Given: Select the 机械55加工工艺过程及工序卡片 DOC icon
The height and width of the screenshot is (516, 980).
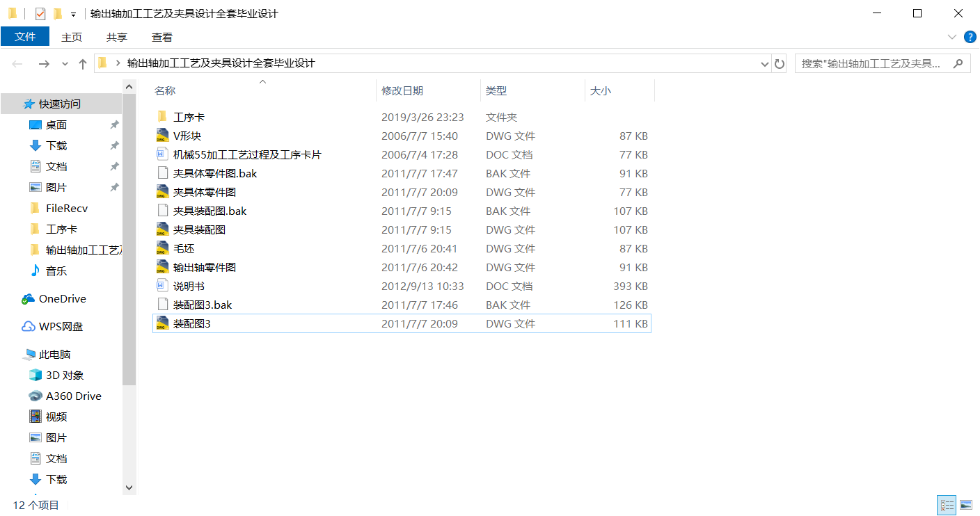Looking at the screenshot, I should 162,154.
